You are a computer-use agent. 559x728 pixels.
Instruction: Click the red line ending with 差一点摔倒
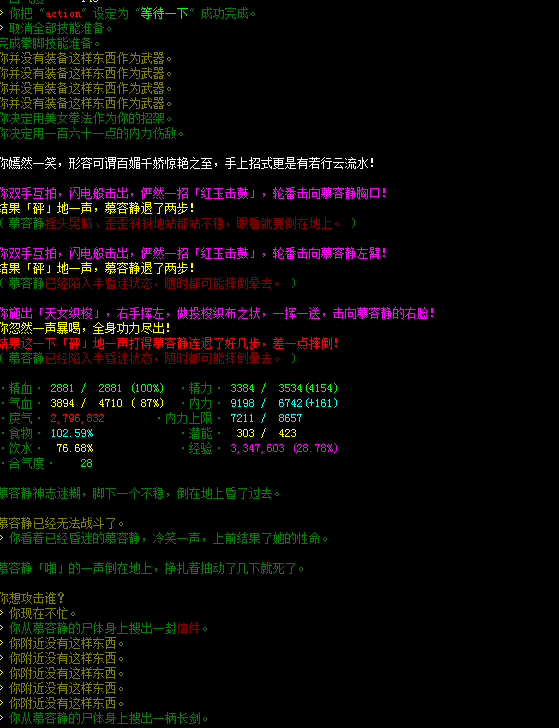point(169,344)
